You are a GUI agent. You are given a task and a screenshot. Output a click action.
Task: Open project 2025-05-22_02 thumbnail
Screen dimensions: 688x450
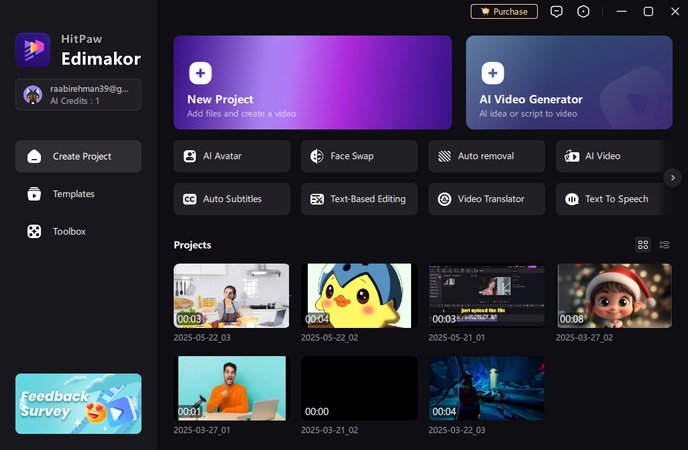tap(359, 296)
